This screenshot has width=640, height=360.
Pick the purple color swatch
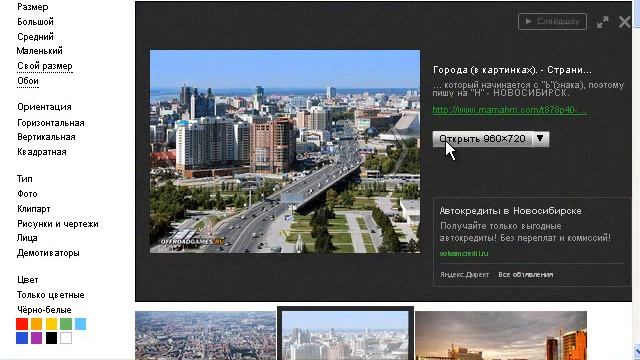click(36, 338)
